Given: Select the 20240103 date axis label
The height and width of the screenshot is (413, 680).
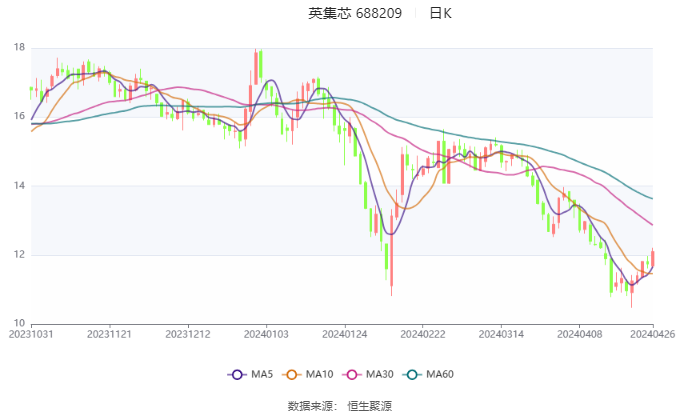Looking at the screenshot, I should [x=266, y=334].
